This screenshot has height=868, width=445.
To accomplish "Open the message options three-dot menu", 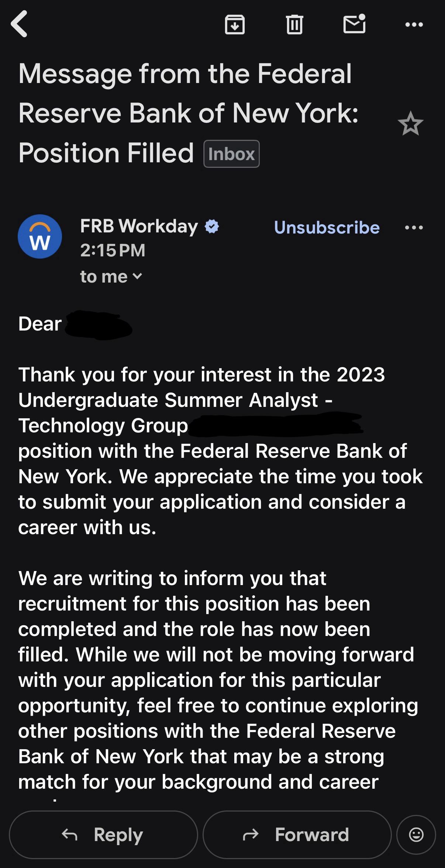I will (x=414, y=228).
